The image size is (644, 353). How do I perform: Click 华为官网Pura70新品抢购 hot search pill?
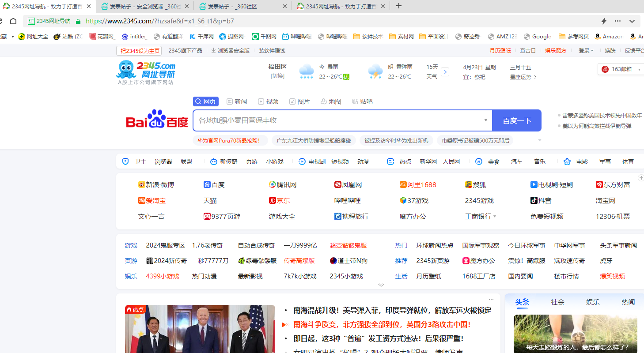[230, 140]
